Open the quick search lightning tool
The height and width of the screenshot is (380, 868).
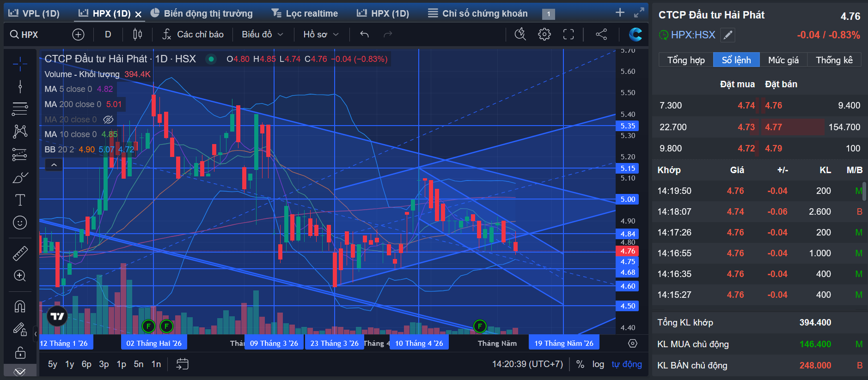coord(520,34)
